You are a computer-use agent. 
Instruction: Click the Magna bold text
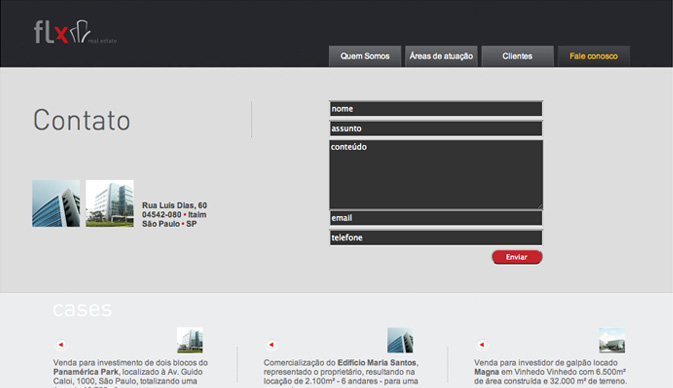tap(486, 372)
